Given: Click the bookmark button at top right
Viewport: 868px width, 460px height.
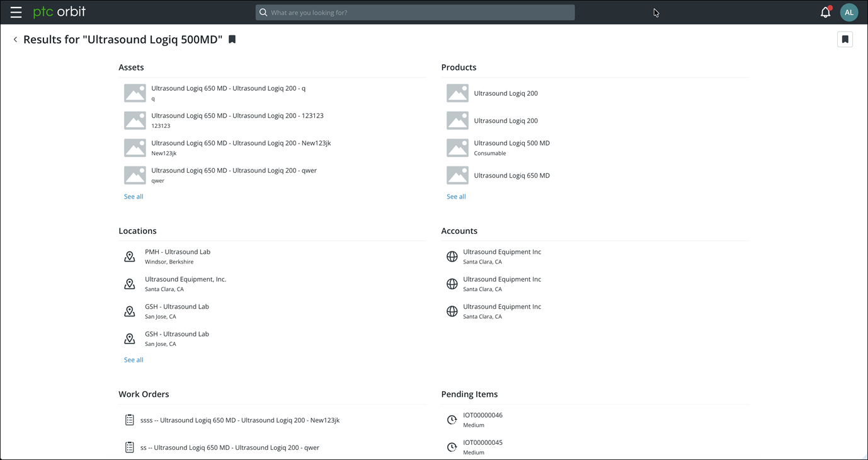Looking at the screenshot, I should (845, 39).
